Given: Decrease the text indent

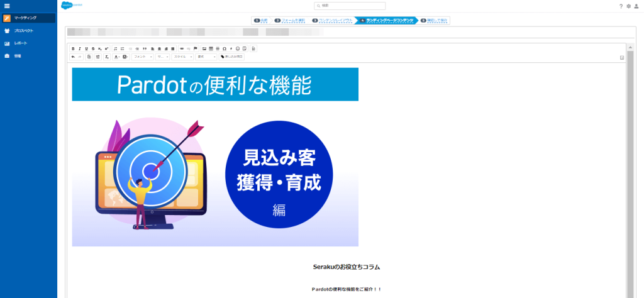Looking at the screenshot, I should [x=131, y=49].
